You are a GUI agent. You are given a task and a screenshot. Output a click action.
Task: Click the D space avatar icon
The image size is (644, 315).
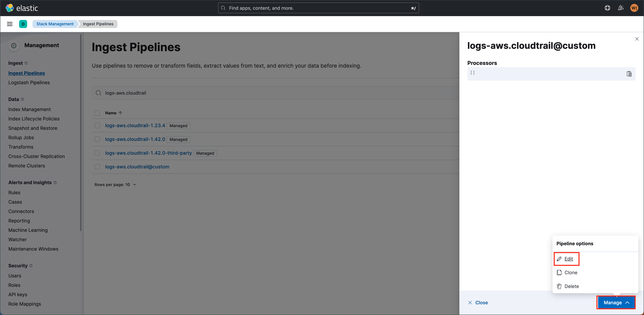click(23, 24)
